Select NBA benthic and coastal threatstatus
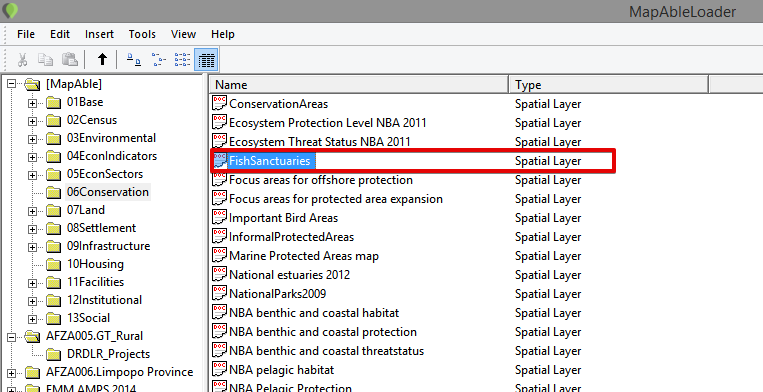 click(x=327, y=351)
